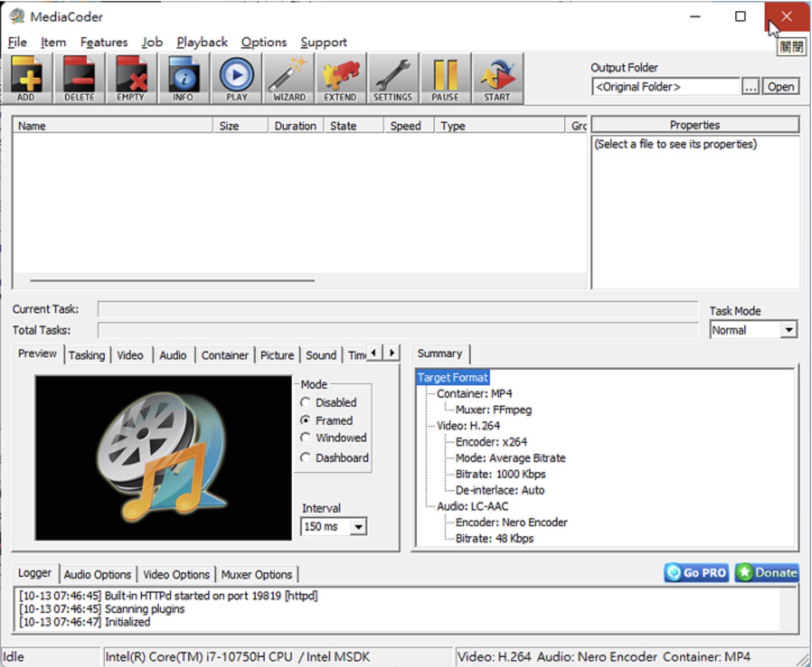
Task: Switch to the Audio tab
Action: tap(173, 355)
